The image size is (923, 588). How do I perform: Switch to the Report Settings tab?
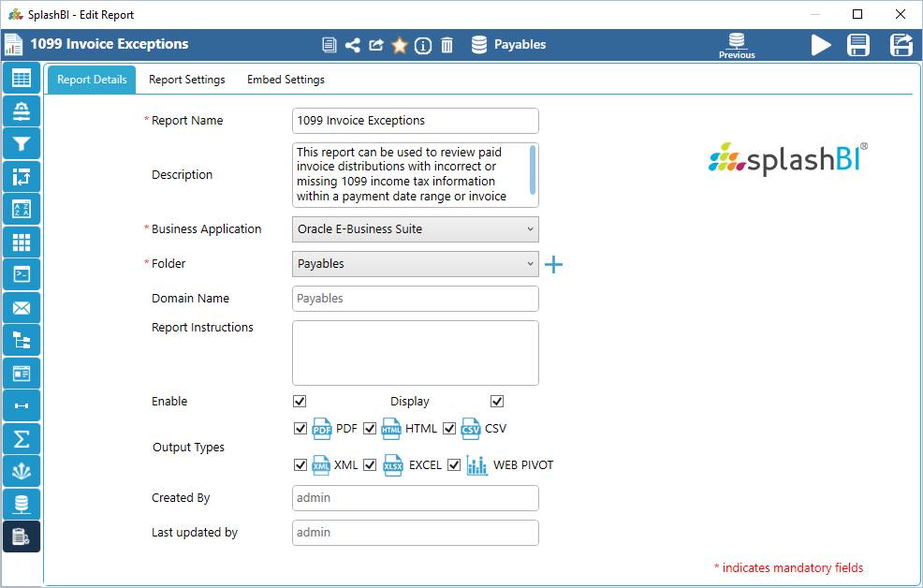pyautogui.click(x=186, y=80)
